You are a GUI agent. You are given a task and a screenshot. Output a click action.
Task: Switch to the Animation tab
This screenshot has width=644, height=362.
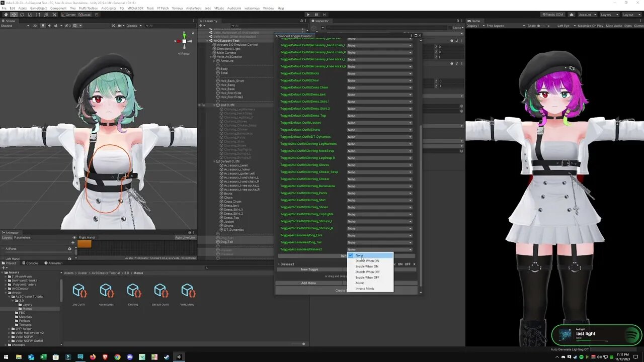pyautogui.click(x=53, y=263)
